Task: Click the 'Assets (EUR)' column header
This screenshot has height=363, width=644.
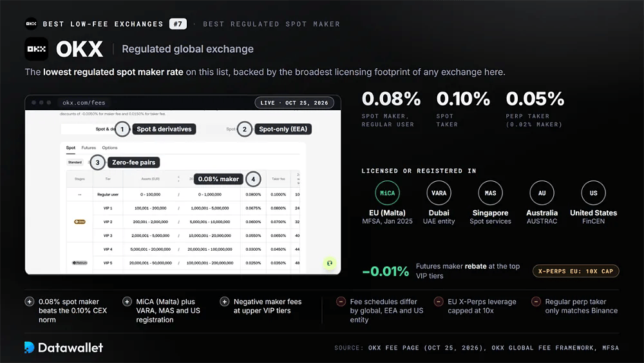Action: pos(150,179)
